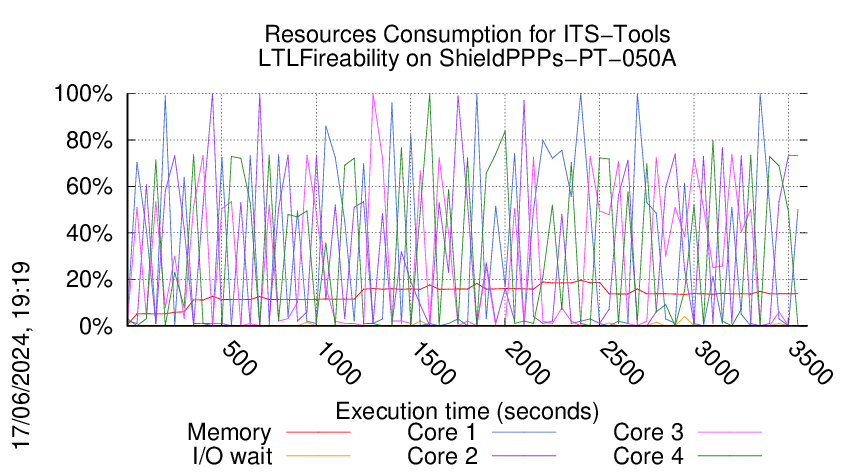The height and width of the screenshot is (475, 850).
Task: Click the Core 3 legend label
Action: coord(648,432)
